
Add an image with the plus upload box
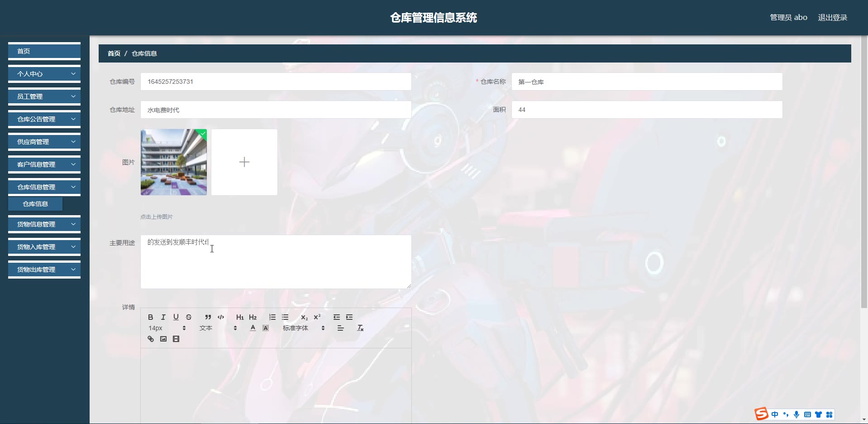tap(244, 162)
